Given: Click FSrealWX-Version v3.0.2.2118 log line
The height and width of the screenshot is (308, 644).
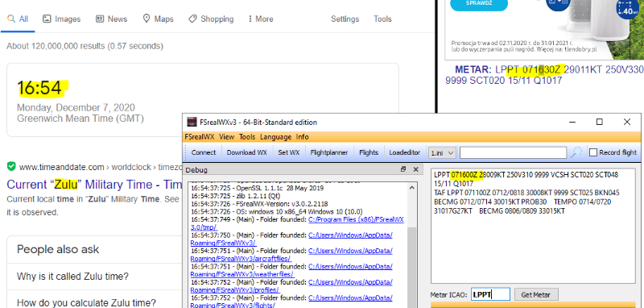Looking at the screenshot, I should coord(259,203).
